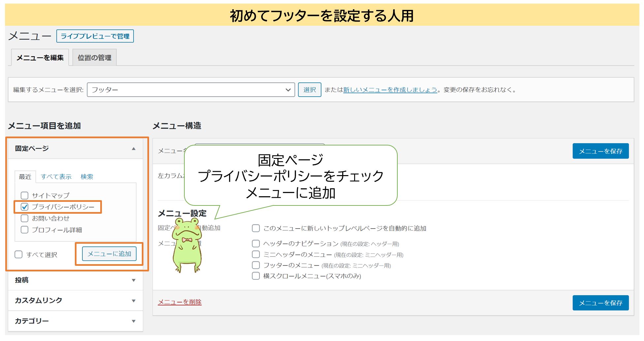
Task: Enable 横スクロールメニュー(スマホのみ)
Action: (256, 276)
